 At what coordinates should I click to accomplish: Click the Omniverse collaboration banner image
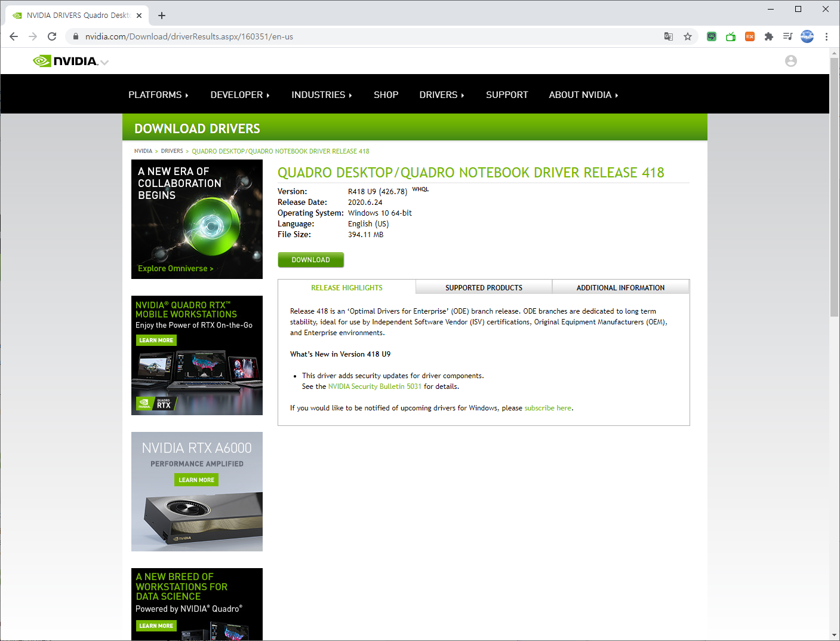coord(197,219)
